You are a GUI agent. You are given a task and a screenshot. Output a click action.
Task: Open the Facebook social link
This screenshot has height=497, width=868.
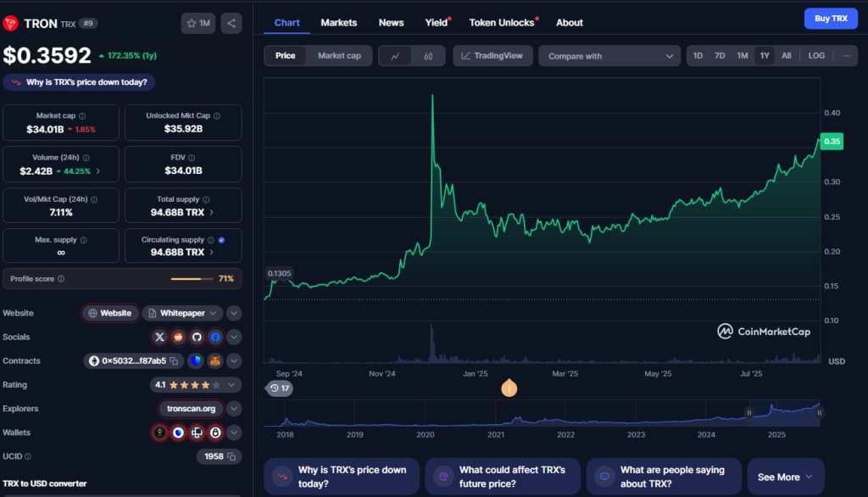(x=215, y=337)
